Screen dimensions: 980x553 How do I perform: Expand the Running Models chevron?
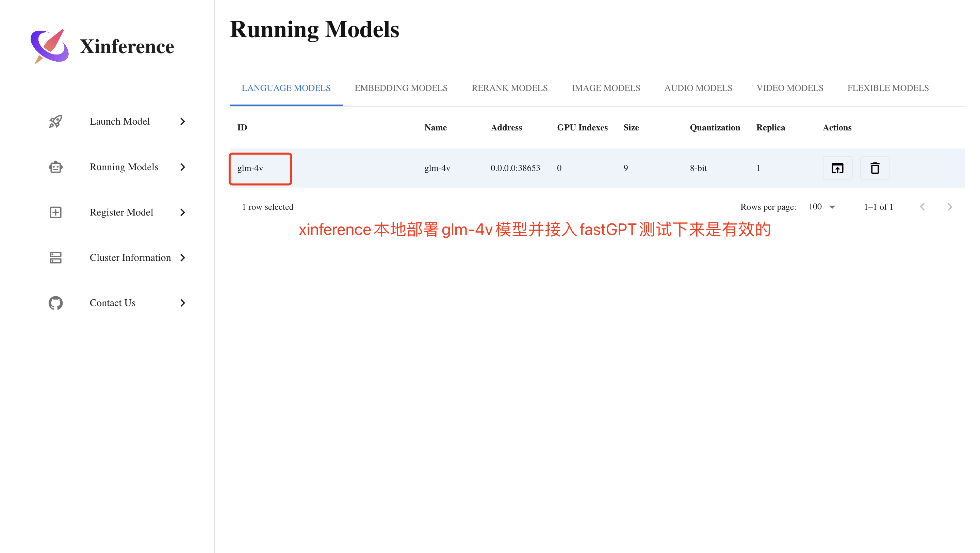pyautogui.click(x=183, y=167)
